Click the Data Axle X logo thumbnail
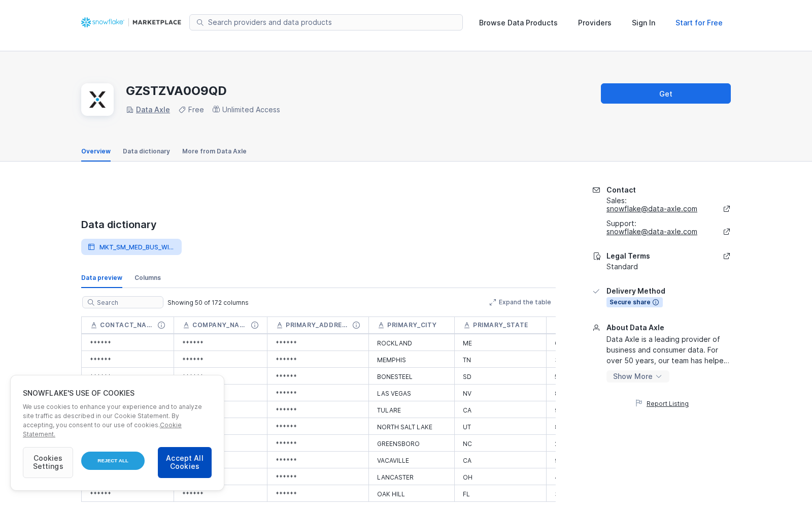Image resolution: width=812 pixels, height=508 pixels. tap(97, 100)
